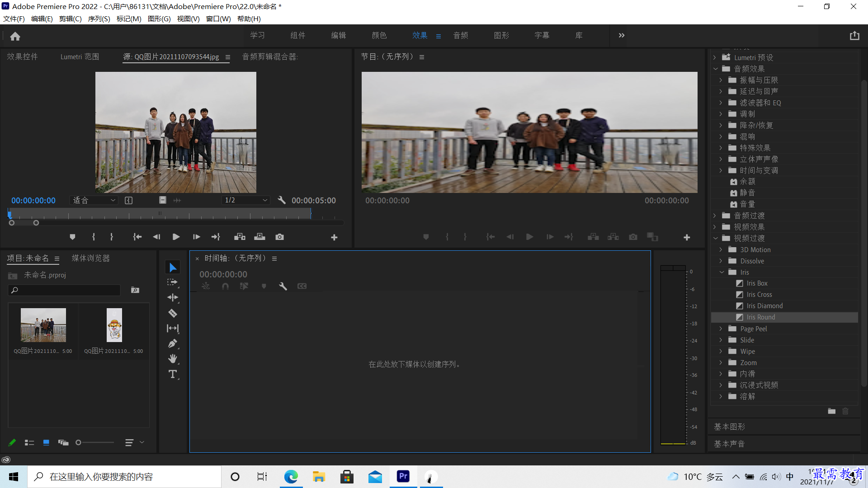Collapse the 音频效果 folder
Image resolution: width=868 pixels, height=488 pixels.
pyautogui.click(x=715, y=69)
